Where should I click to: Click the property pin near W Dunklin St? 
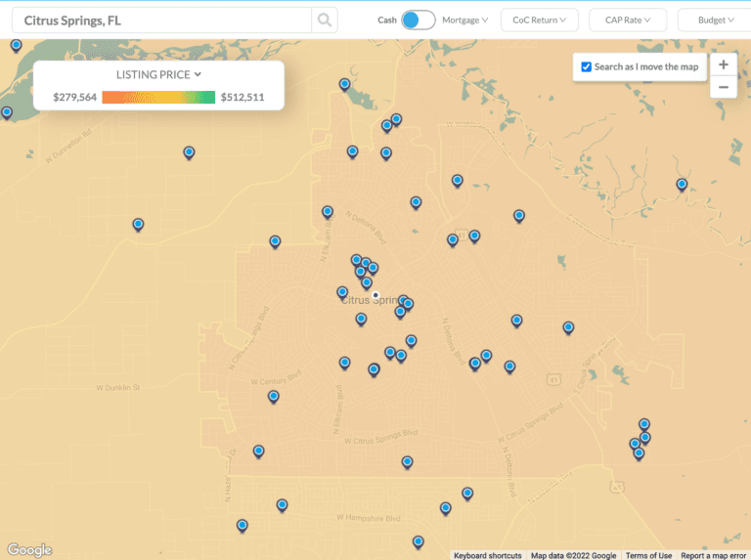click(274, 396)
